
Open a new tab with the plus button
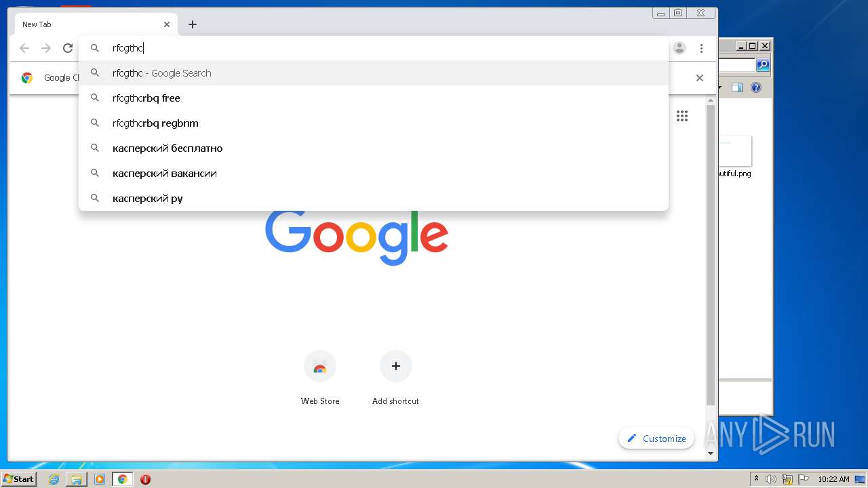tap(193, 24)
